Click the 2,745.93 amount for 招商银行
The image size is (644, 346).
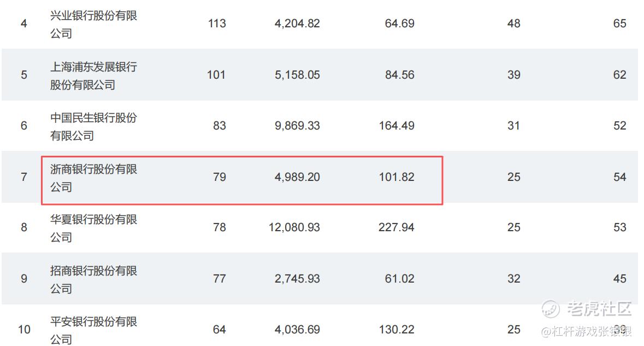297,279
